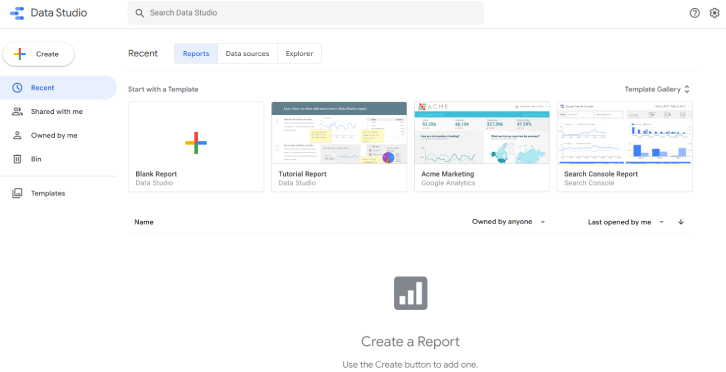Image resolution: width=726 pixels, height=372 pixels.
Task: Click the sort direction arrow icon
Action: tap(681, 222)
